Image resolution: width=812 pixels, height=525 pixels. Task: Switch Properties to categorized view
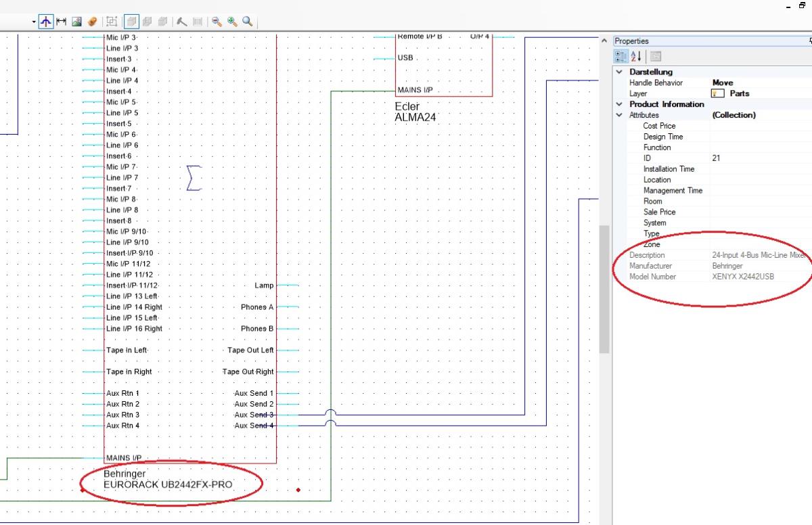[x=621, y=56]
